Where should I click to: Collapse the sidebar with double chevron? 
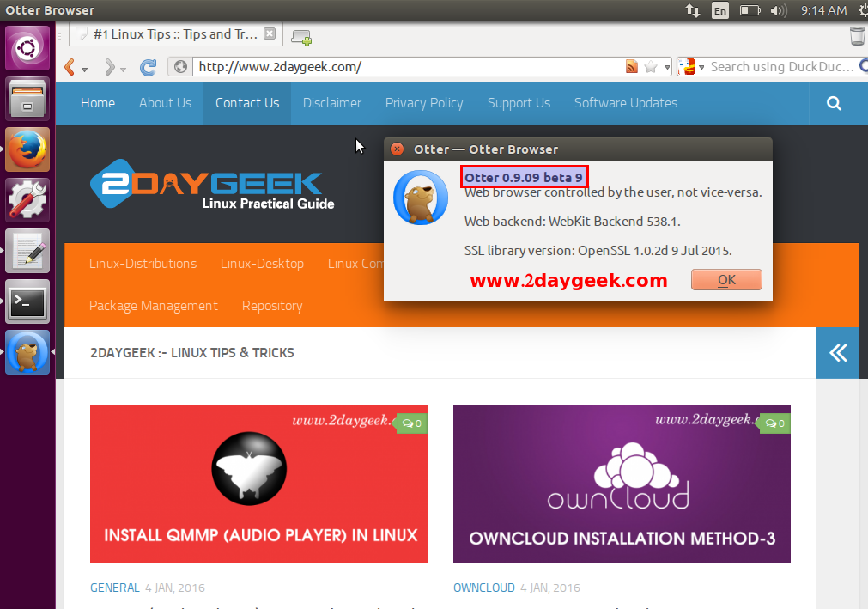(838, 353)
